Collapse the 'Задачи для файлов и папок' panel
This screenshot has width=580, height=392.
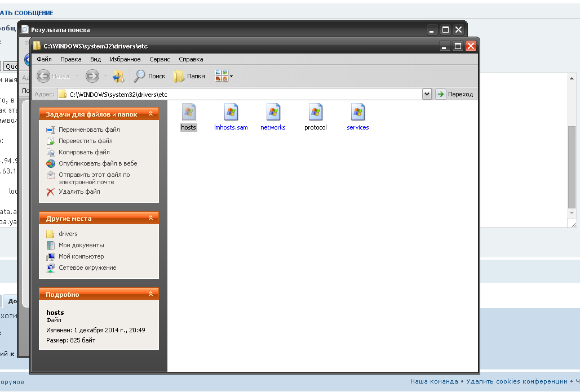click(150, 114)
